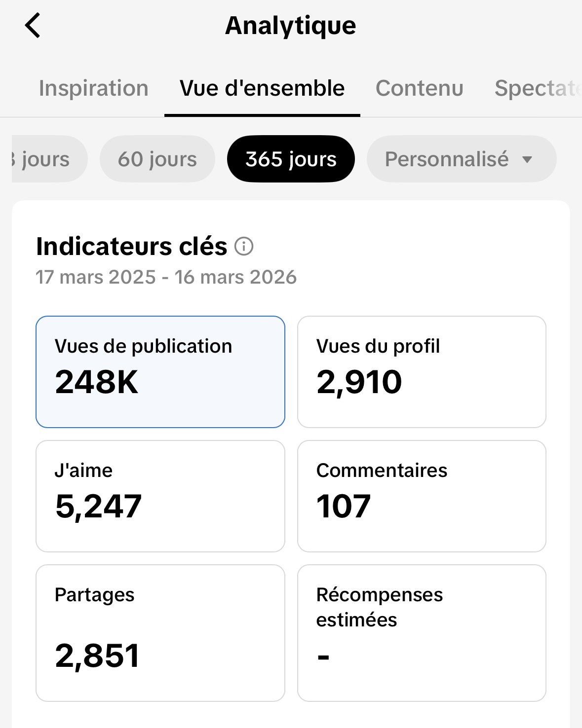The height and width of the screenshot is (728, 582).
Task: Select the partially hidden jours filter chip
Action: click(x=49, y=159)
